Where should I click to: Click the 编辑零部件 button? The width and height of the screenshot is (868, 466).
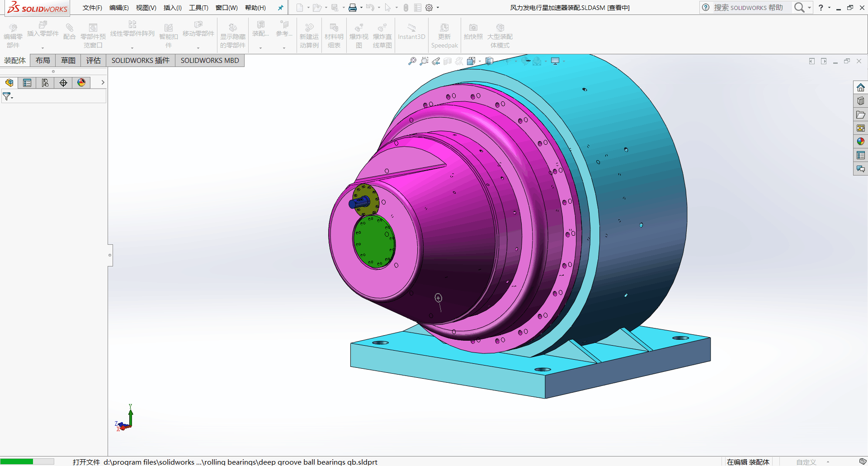click(x=13, y=36)
